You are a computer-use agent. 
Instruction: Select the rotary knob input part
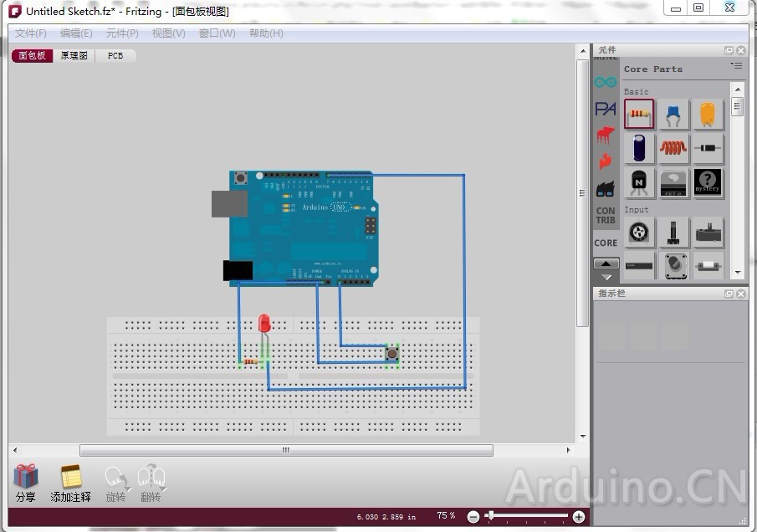(x=673, y=265)
